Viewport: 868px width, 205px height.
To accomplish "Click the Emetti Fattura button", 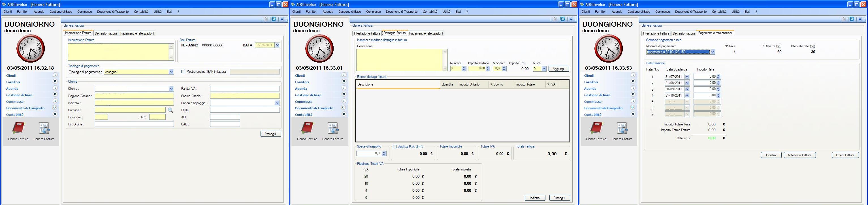I will point(845,155).
